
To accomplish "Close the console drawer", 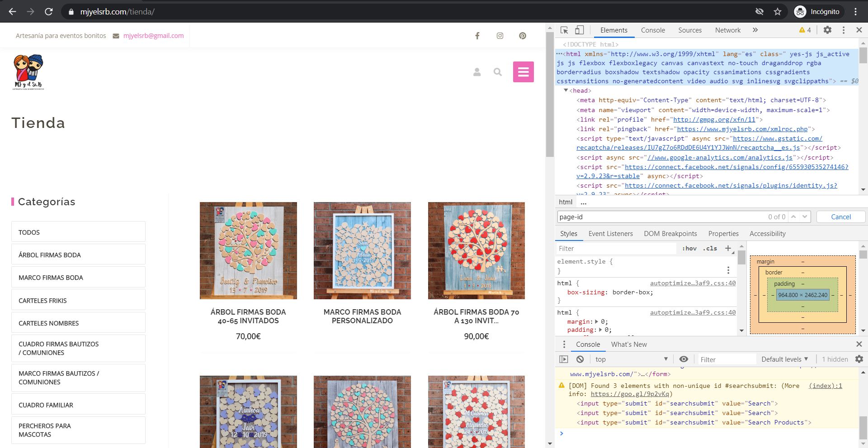I will coord(859,344).
